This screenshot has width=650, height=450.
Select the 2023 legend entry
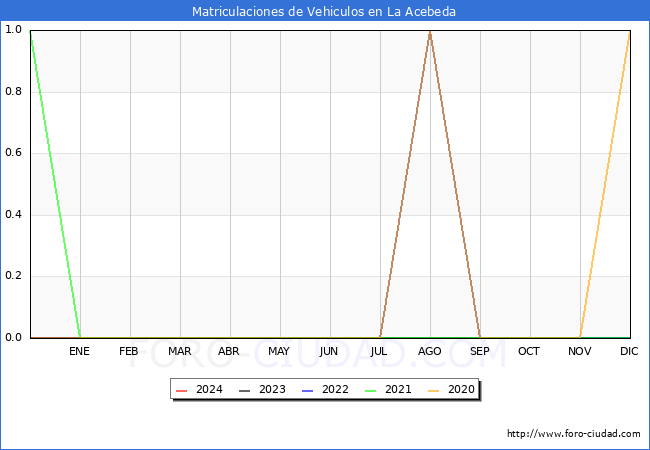(262, 390)
